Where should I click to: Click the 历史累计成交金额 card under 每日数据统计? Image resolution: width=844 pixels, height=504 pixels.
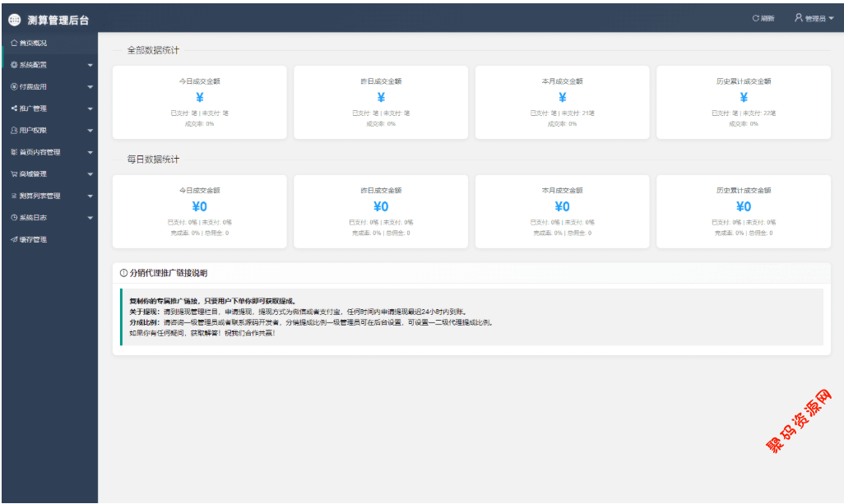pyautogui.click(x=743, y=211)
